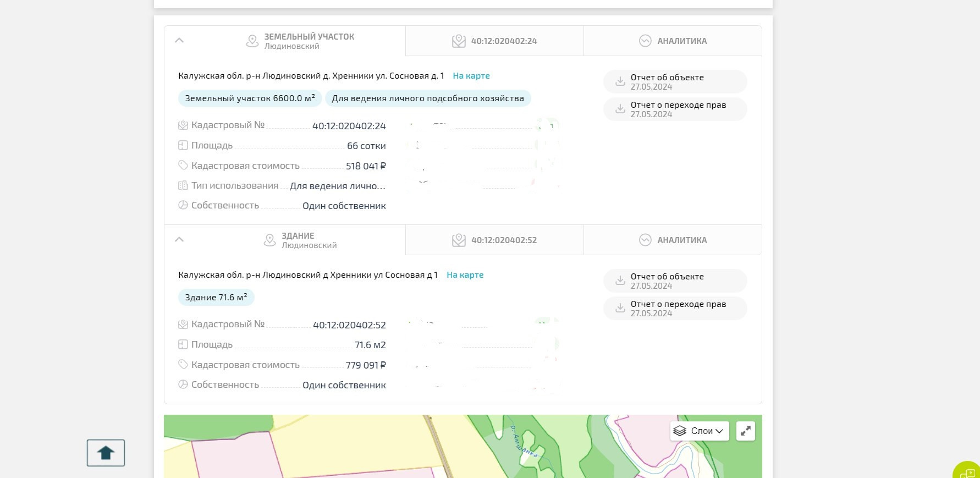
Task: Download land plot Отчет о переходе прав
Action: (675, 109)
